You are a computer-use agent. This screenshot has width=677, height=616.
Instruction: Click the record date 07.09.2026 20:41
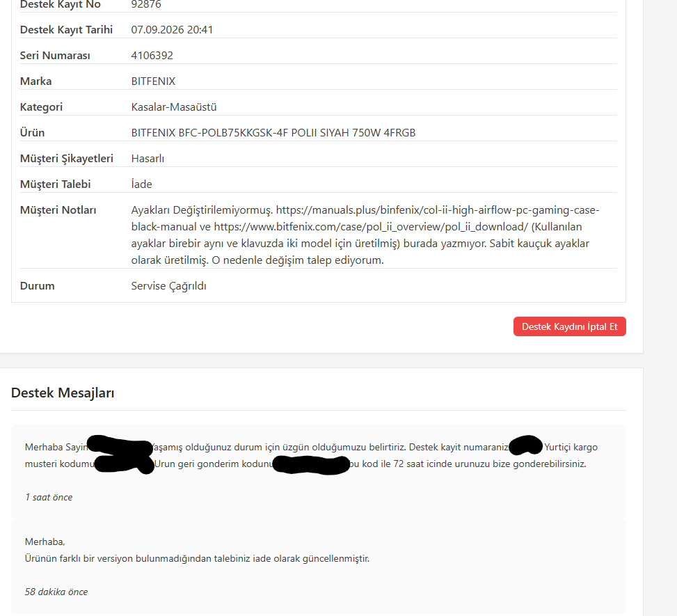172,30
